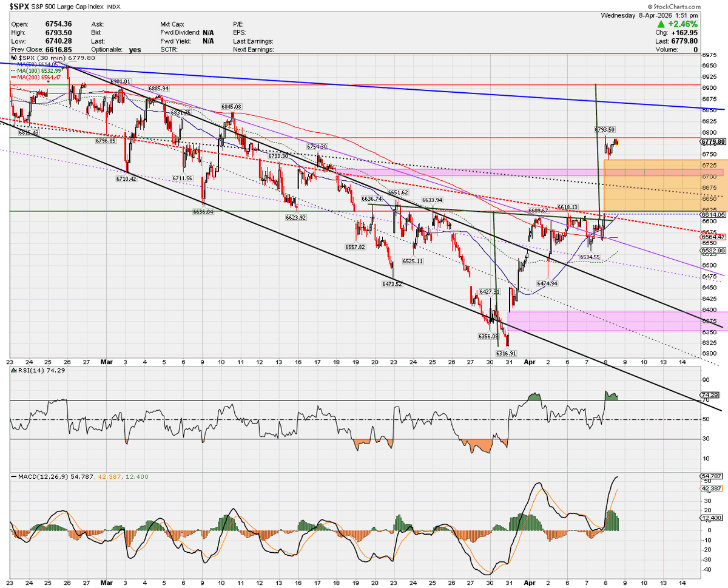Click the 6793.50 label above latest candles
728x588 pixels.
pos(605,129)
